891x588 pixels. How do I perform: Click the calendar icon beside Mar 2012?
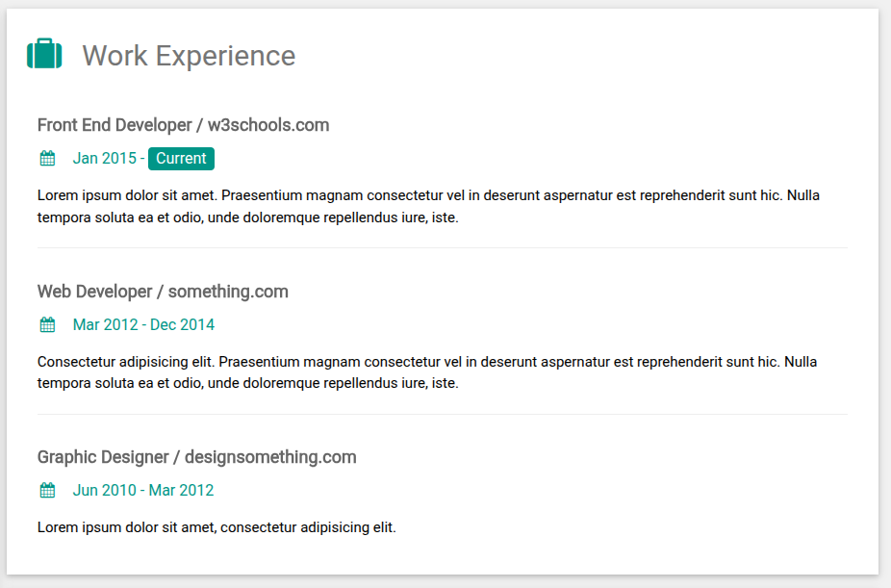click(47, 325)
